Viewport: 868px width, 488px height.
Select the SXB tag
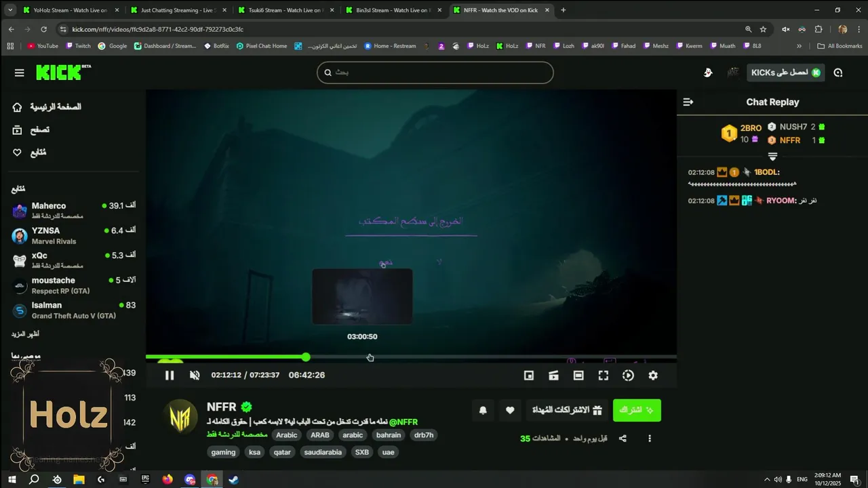(x=362, y=452)
